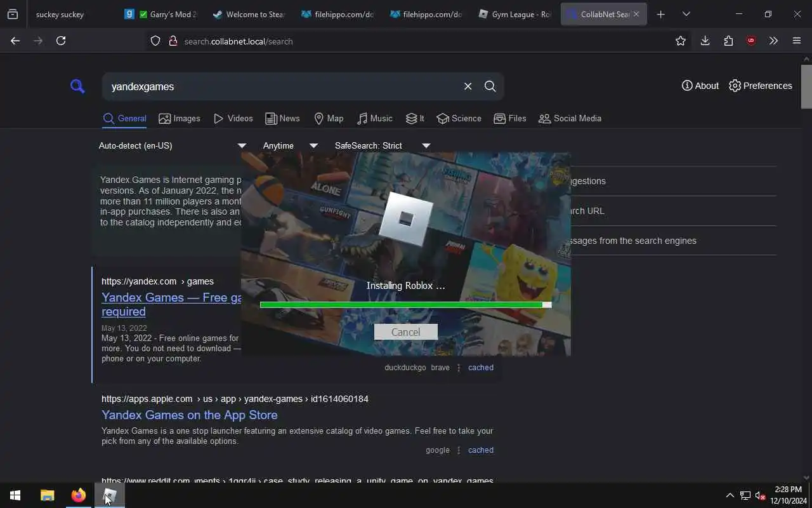Submit search with magnifier button

coord(490,86)
